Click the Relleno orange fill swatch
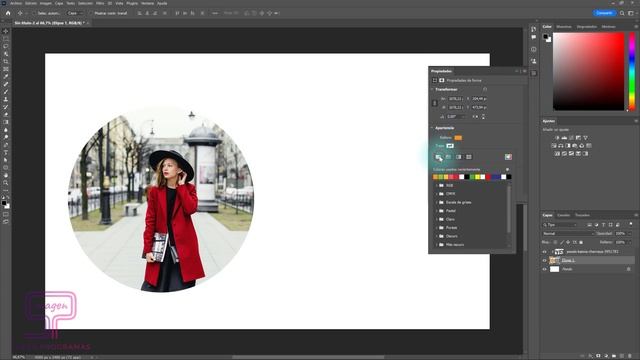Screen dimensions: 640x360 click(458, 138)
